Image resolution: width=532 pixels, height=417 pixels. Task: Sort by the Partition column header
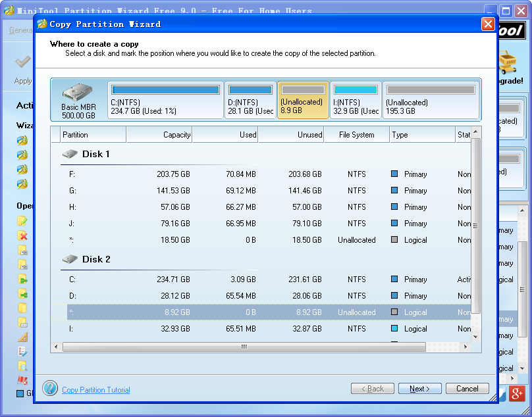(x=93, y=135)
